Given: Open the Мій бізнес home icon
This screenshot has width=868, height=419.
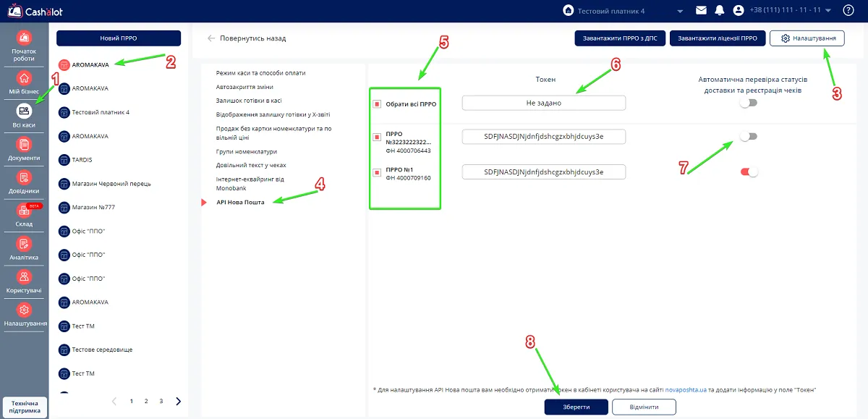Looking at the screenshot, I should (x=24, y=78).
